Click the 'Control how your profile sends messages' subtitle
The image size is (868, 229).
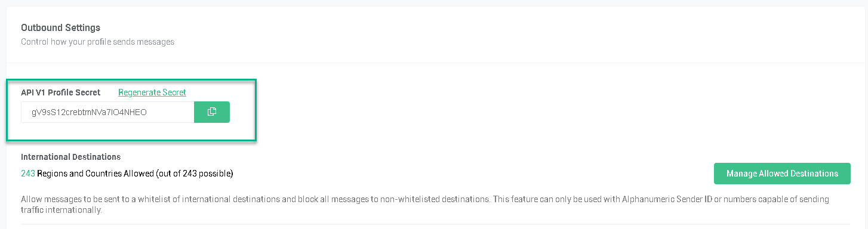pyautogui.click(x=97, y=42)
